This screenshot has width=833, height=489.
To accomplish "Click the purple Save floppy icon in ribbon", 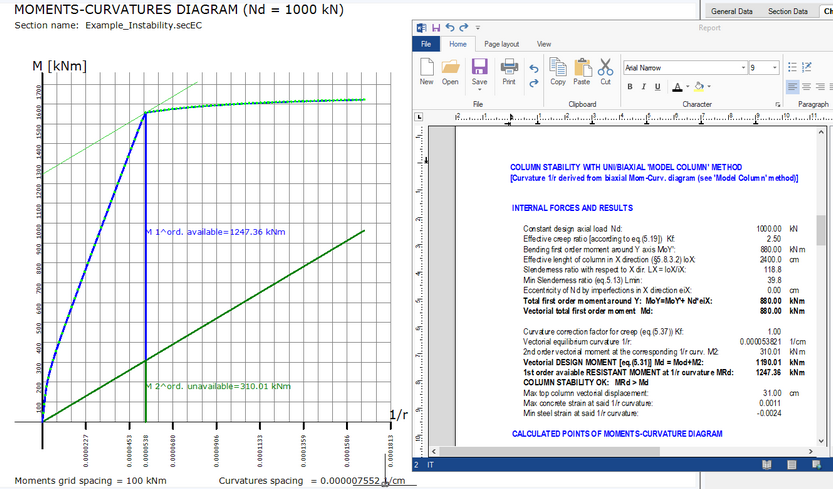I will (x=479, y=68).
